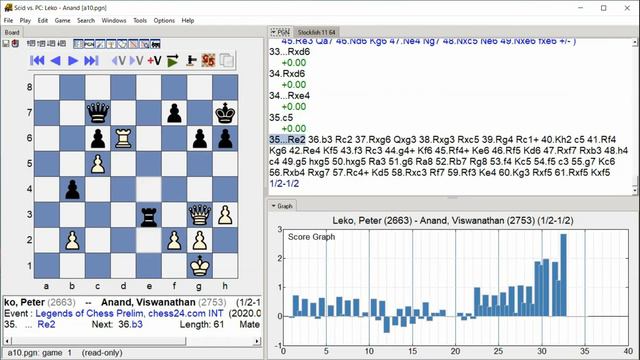Screen dimensions: 640x360
Task: Click the white queen on g3
Action: coord(200,214)
